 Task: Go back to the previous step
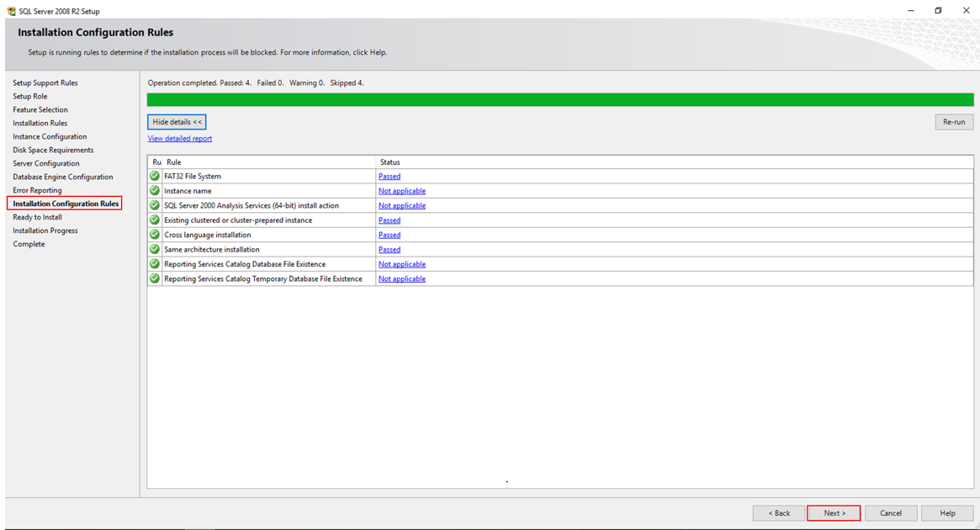[x=779, y=513]
